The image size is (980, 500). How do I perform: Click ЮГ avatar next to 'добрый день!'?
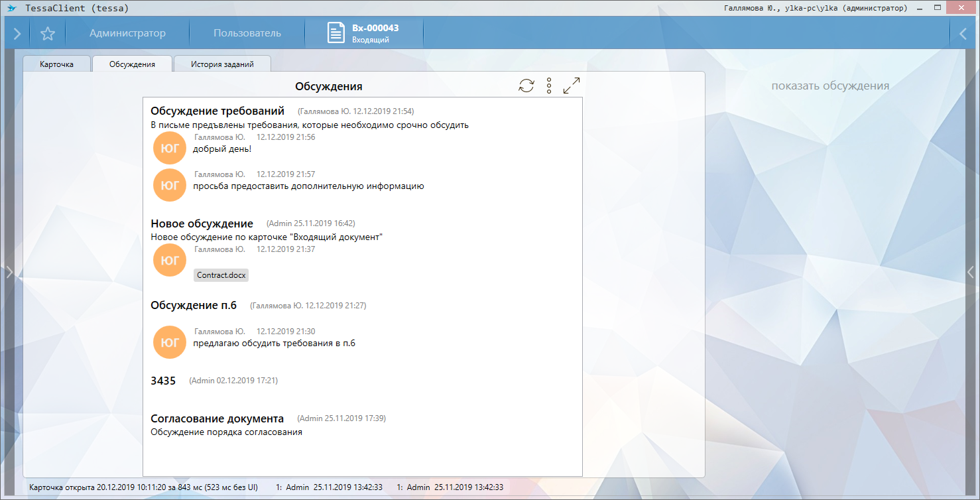coord(170,148)
